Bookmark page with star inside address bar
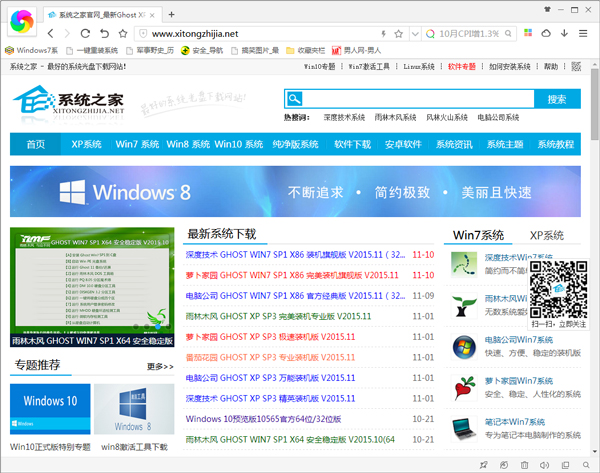 [x=398, y=34]
